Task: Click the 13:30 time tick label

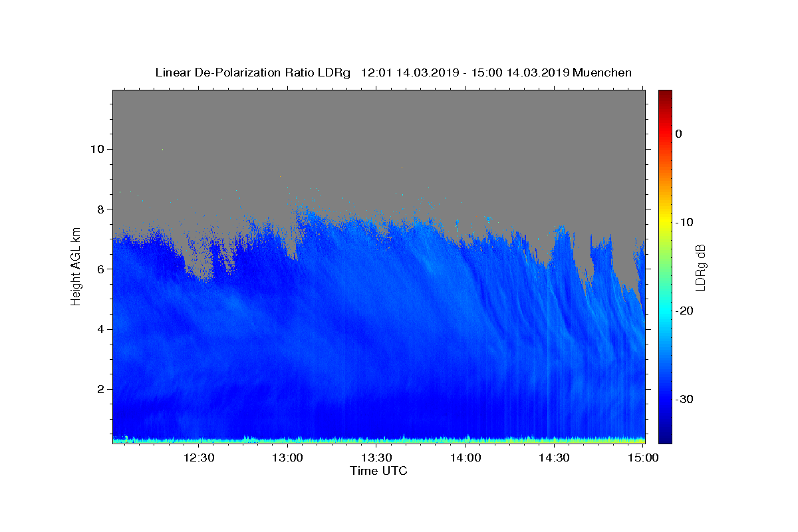Action: [x=376, y=458]
